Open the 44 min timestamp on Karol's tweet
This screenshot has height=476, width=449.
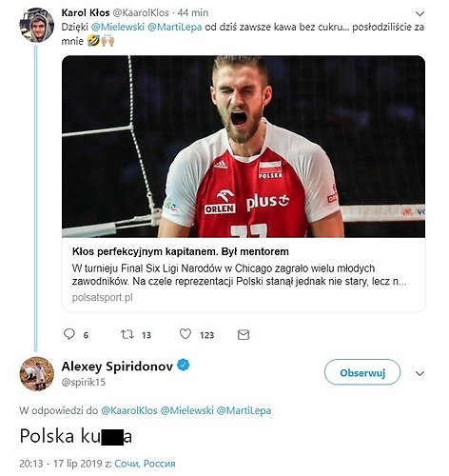coord(193,12)
